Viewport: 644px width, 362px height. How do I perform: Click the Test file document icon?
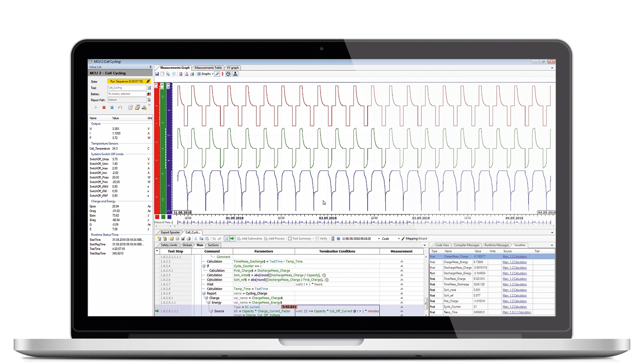point(149,88)
